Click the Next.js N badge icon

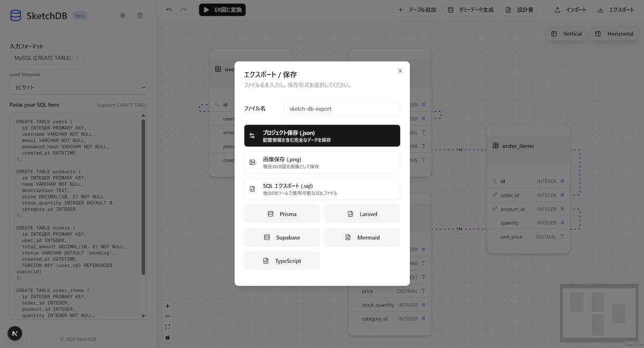click(15, 333)
